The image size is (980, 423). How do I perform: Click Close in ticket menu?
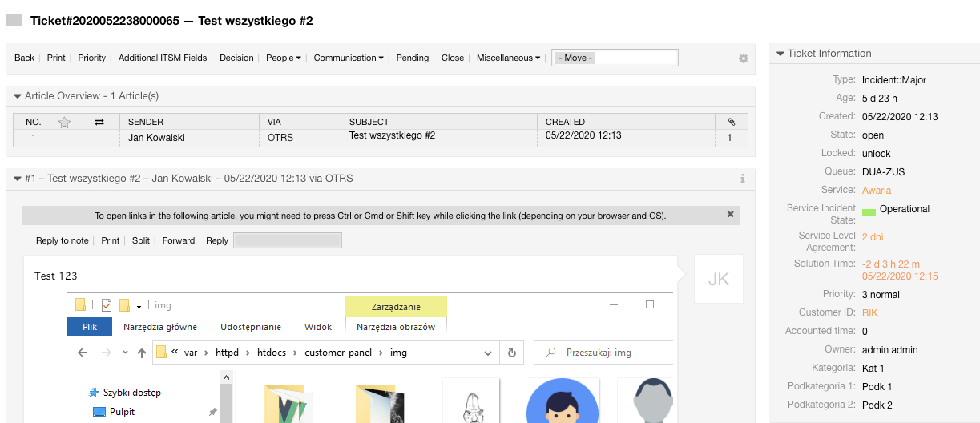(x=453, y=58)
